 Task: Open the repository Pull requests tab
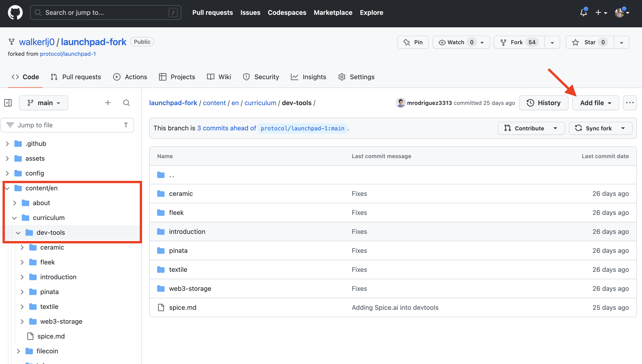[76, 77]
